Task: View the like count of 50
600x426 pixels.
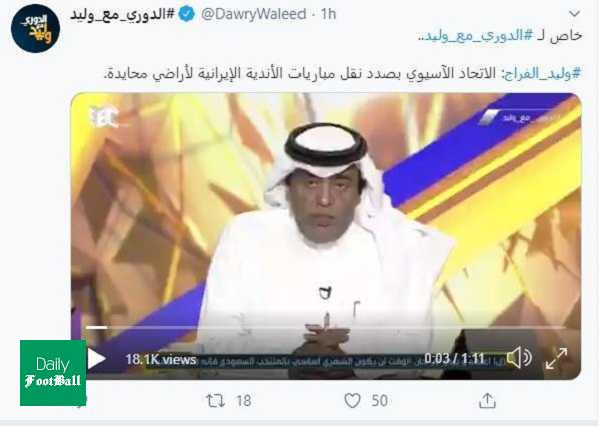Action: click(x=380, y=401)
